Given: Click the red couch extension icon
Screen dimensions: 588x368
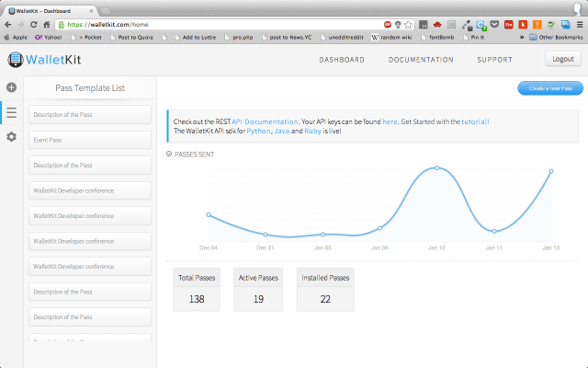Looking at the screenshot, I should point(437,25).
